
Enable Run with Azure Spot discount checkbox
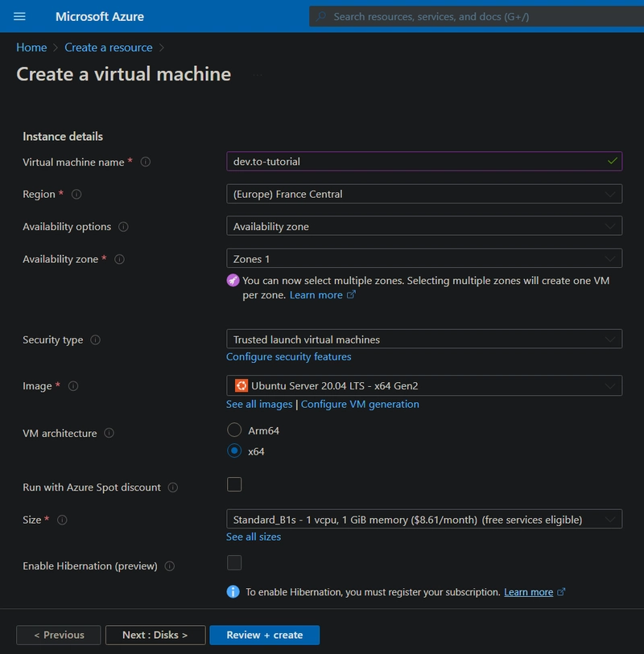tap(234, 484)
